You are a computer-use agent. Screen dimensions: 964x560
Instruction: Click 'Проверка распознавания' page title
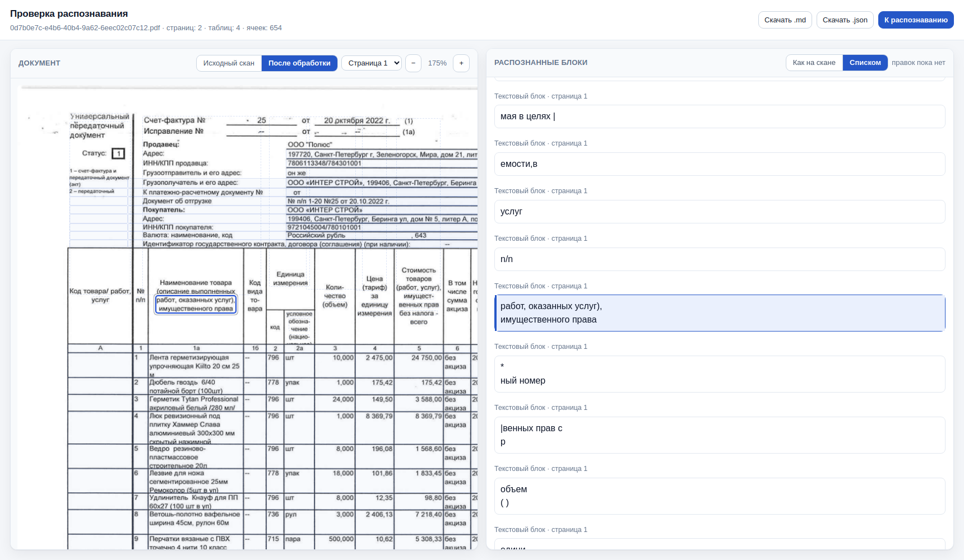[x=69, y=13]
